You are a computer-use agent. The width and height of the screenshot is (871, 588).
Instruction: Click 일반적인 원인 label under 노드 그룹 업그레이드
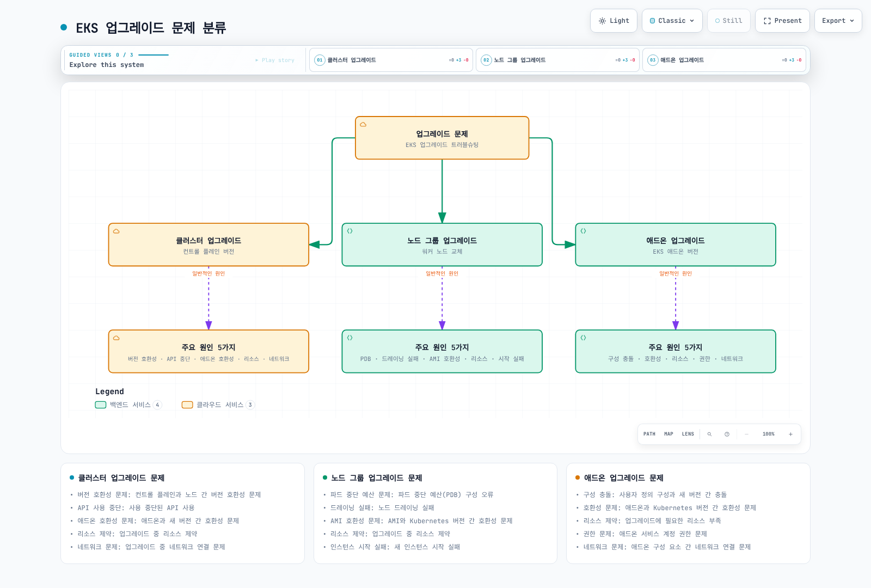[x=442, y=274]
